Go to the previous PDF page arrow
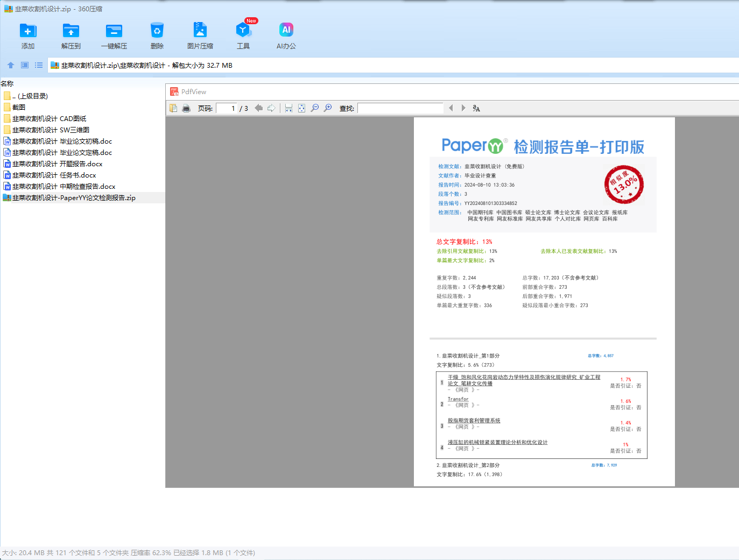The height and width of the screenshot is (560, 739). (x=259, y=108)
